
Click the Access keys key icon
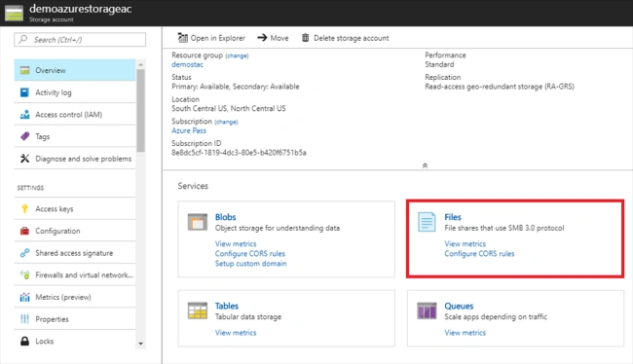click(24, 208)
